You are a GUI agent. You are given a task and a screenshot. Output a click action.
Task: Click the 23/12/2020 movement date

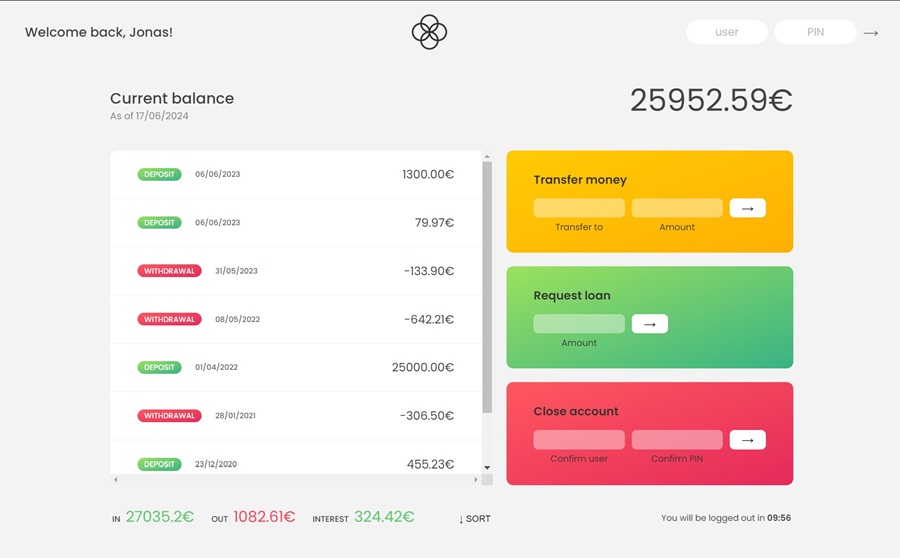(216, 464)
